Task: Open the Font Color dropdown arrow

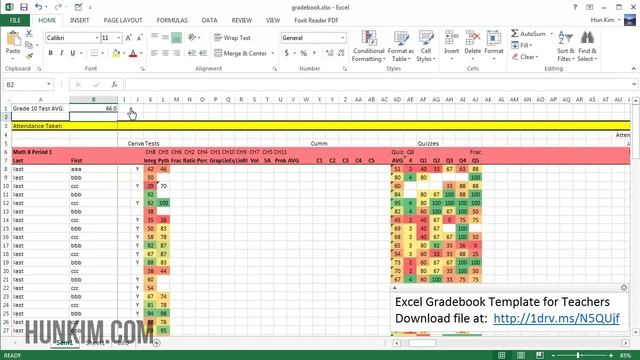Action: click(x=141, y=53)
